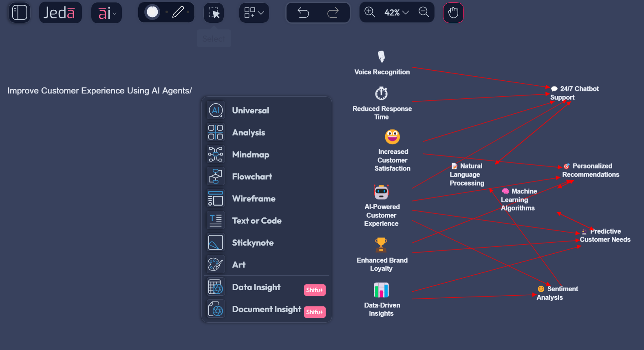This screenshot has height=350, width=644.
Task: Select the Voice Recognition microphone icon
Action: tap(382, 56)
